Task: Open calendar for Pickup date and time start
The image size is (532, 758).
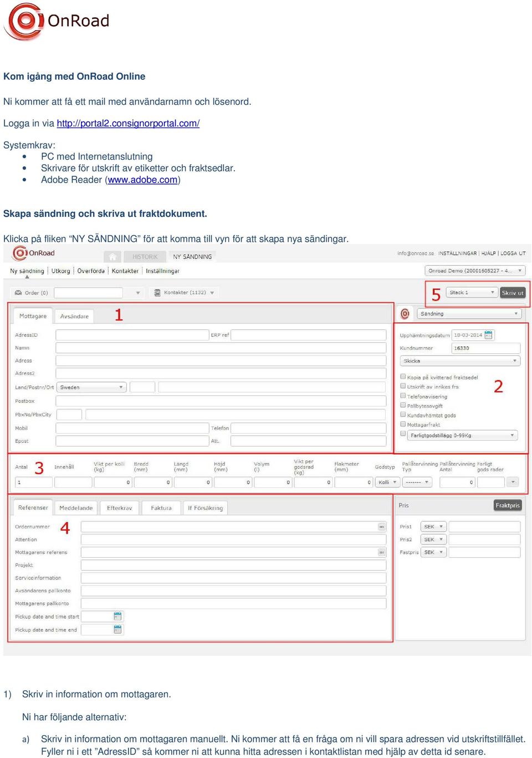Action: point(117,617)
